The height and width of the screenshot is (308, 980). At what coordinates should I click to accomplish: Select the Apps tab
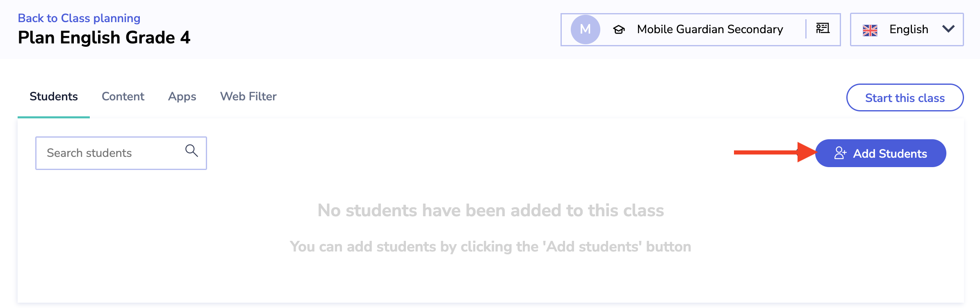coord(182,97)
